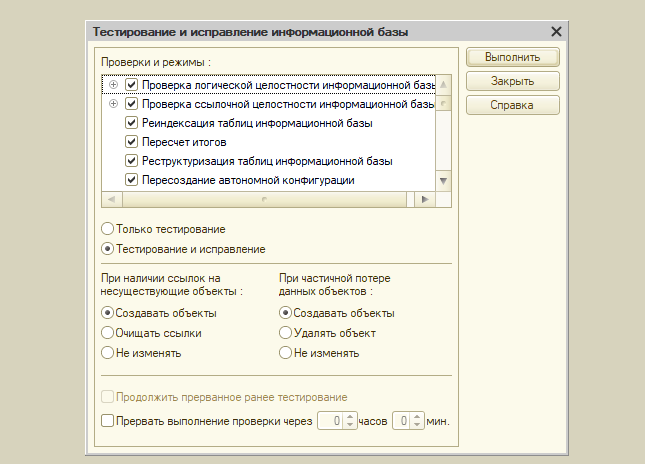This screenshot has width=645, height=464.
Task: Increase the minutes stepper value
Action: [418, 417]
